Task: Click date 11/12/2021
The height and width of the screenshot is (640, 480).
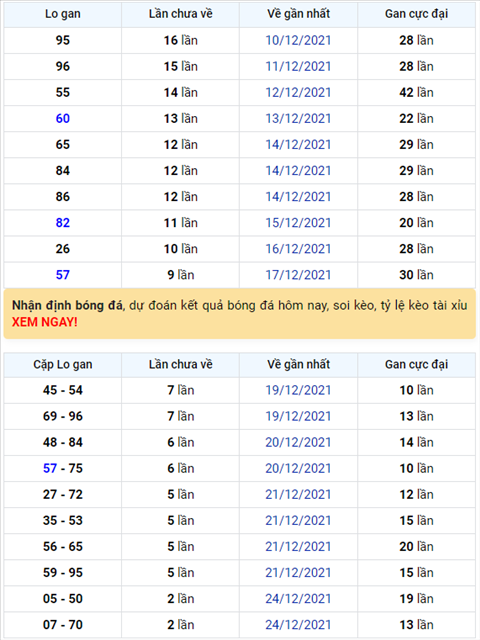Action: pos(298,67)
